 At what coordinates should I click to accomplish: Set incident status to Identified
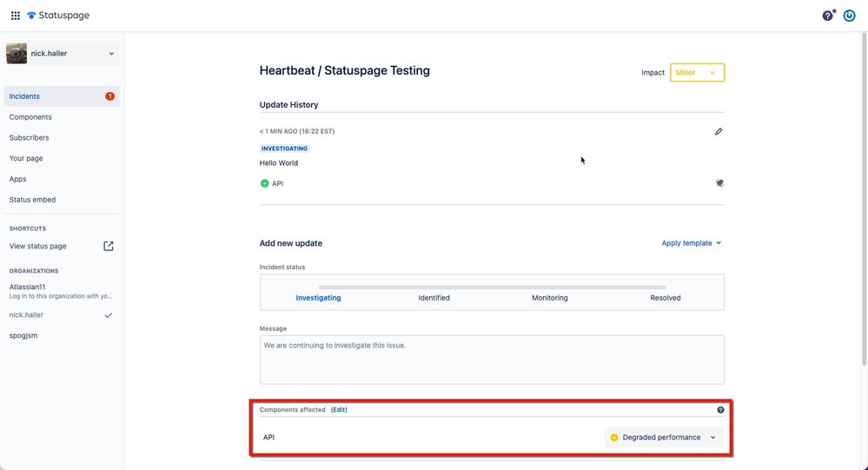(434, 298)
